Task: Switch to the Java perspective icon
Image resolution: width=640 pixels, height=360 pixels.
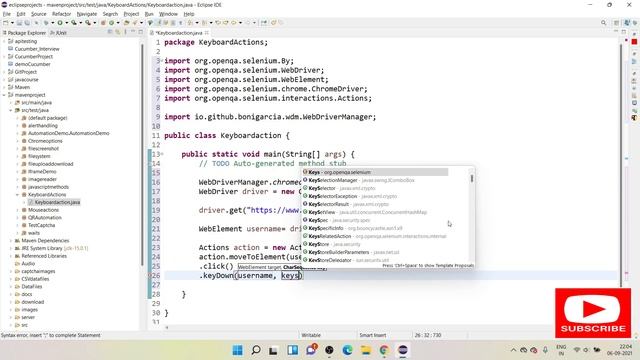Action: point(627,23)
